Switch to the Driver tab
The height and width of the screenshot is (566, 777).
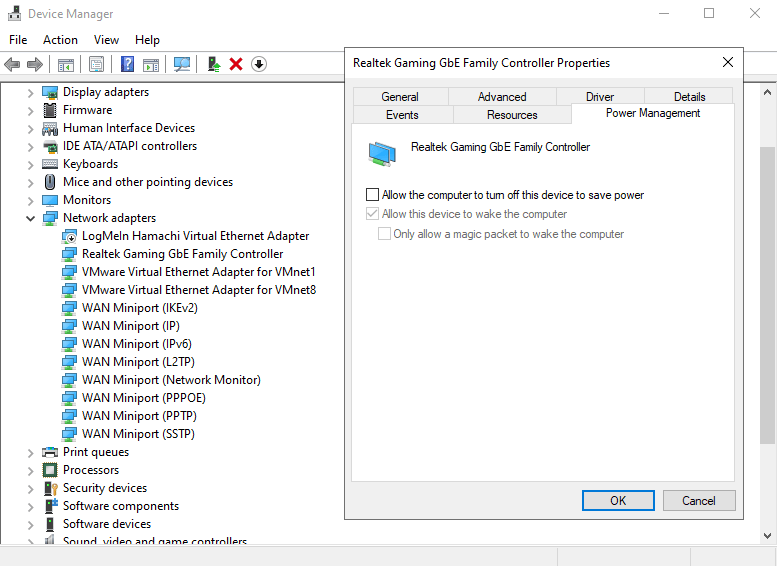pyautogui.click(x=600, y=97)
